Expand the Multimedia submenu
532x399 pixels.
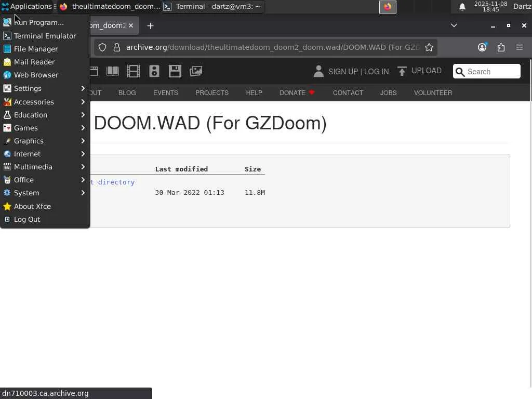pyautogui.click(x=45, y=167)
